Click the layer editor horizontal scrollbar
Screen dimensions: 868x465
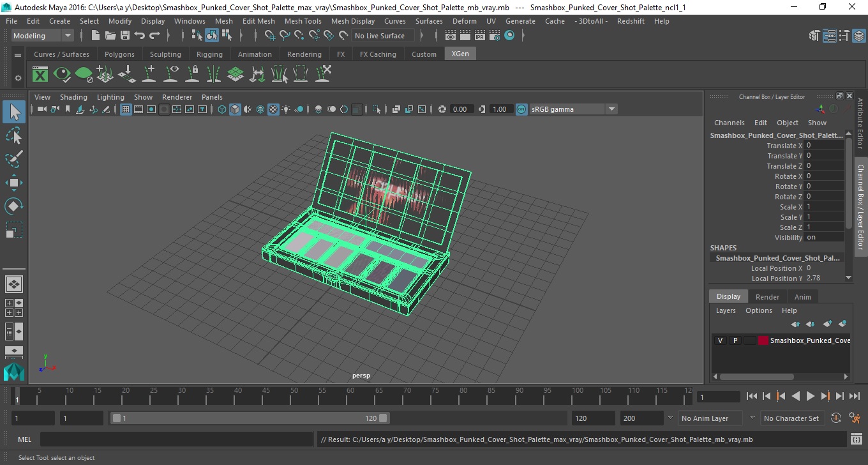click(x=757, y=377)
